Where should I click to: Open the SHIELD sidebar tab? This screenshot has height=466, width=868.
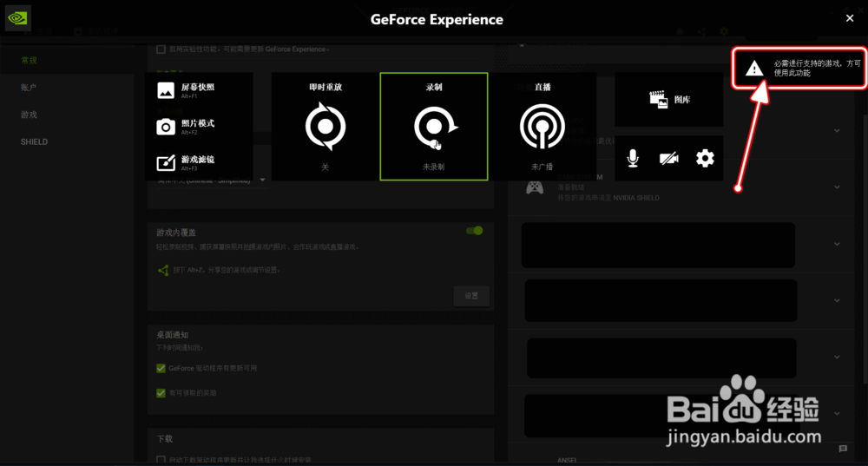click(35, 141)
